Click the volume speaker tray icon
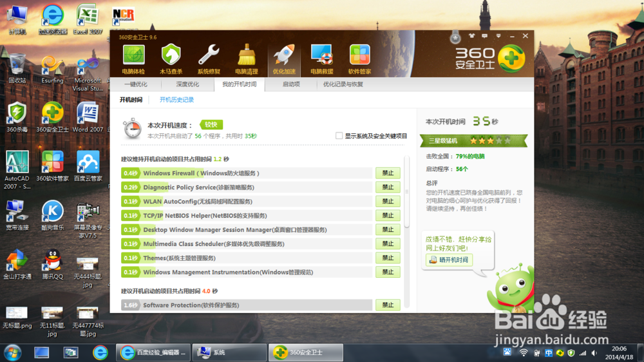Screen dimensions: 644x362 click(x=594, y=353)
